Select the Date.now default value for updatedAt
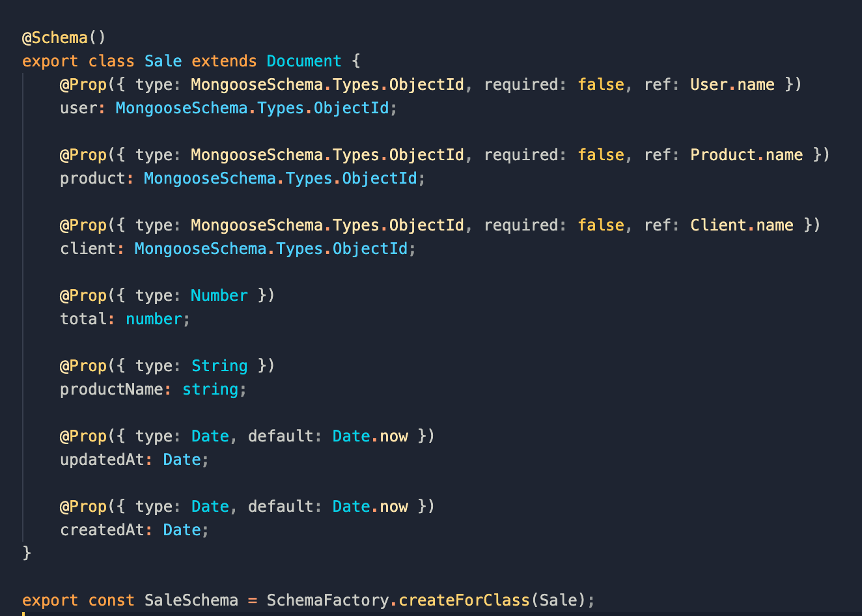This screenshot has height=616, width=862. point(369,436)
